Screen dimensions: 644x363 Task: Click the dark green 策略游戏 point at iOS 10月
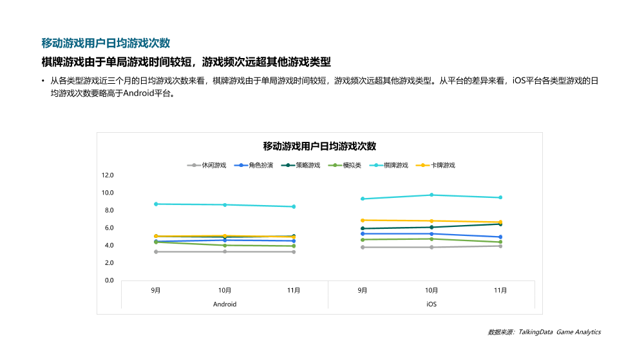pyautogui.click(x=431, y=228)
